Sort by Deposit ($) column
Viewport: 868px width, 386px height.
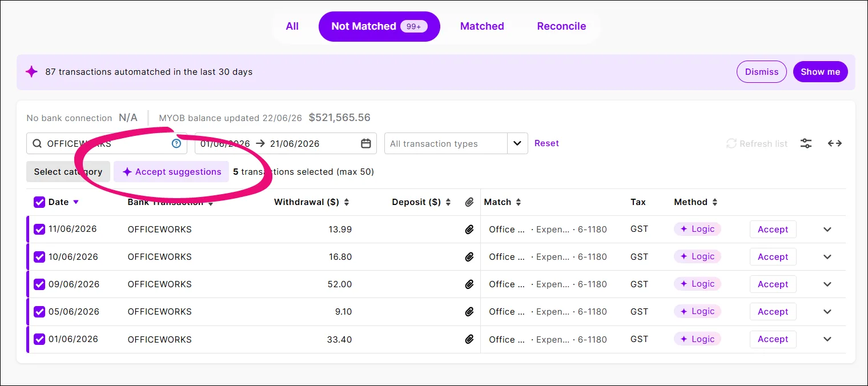(x=421, y=202)
